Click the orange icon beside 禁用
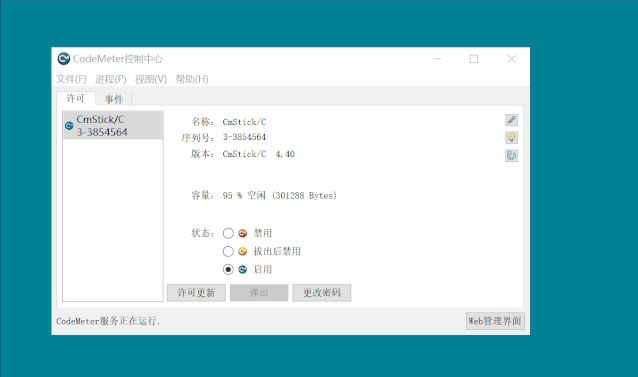This screenshot has height=377, width=638. coord(243,233)
